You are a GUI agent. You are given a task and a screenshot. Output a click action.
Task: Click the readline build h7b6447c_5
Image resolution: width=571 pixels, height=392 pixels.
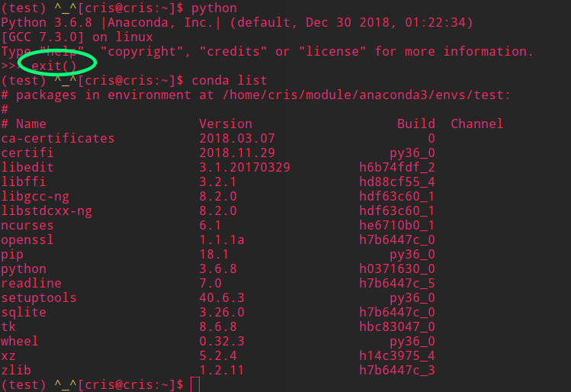pos(397,284)
